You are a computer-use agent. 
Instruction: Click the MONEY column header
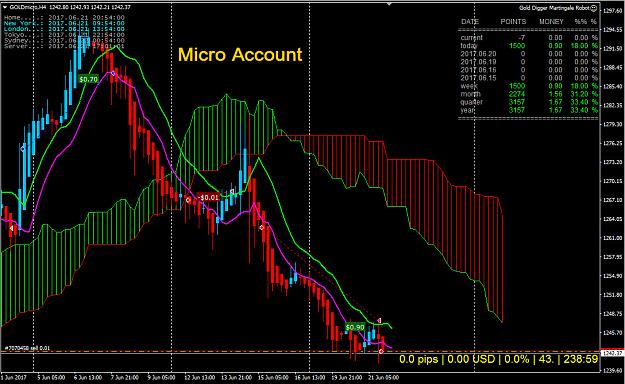click(551, 22)
